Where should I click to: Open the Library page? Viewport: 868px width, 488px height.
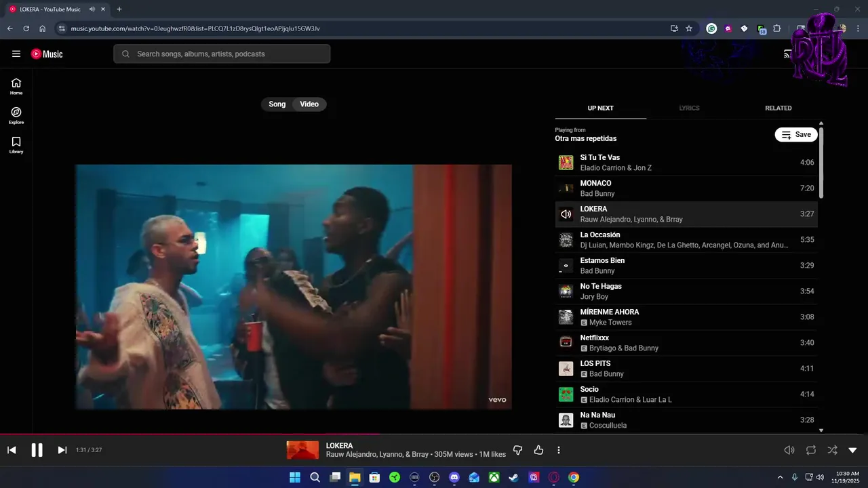16,145
